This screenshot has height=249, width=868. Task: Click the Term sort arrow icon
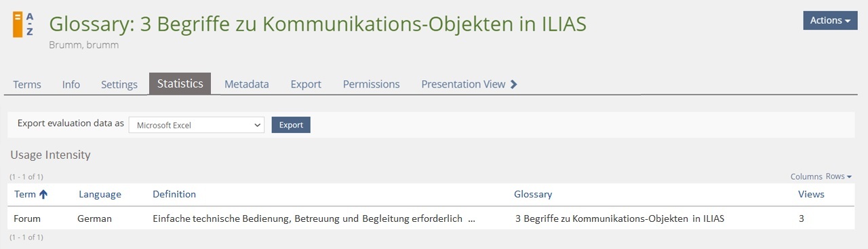[x=43, y=194]
